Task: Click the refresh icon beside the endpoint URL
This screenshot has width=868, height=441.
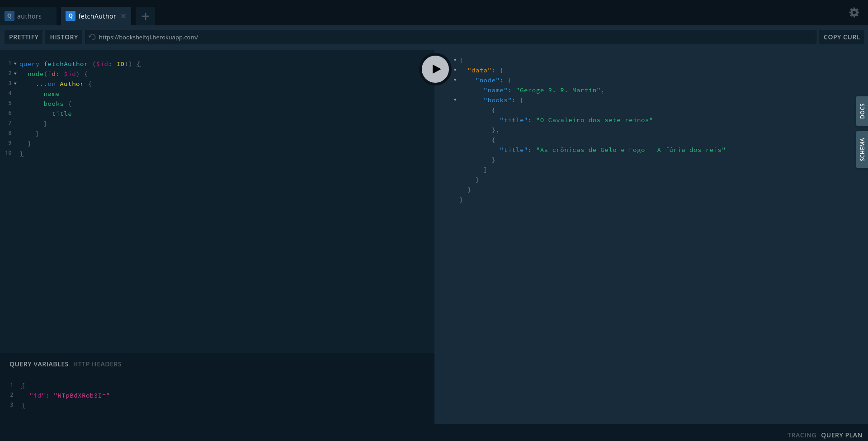Action: [91, 37]
